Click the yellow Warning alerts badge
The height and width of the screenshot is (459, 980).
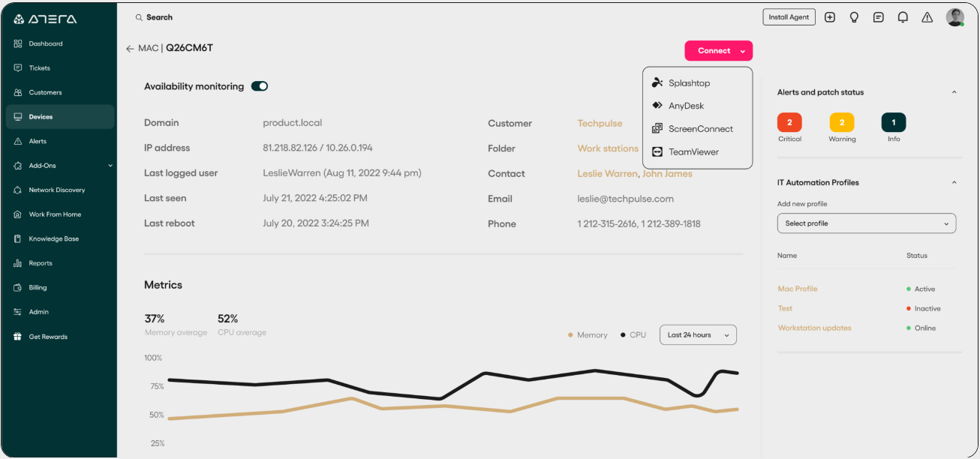coord(842,122)
